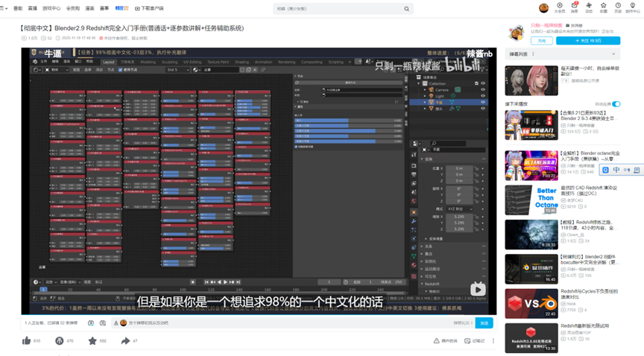Image resolution: width=644 pixels, height=356 pixels.
Task: Open the history clock icon in the top bar
Action: point(618,5)
